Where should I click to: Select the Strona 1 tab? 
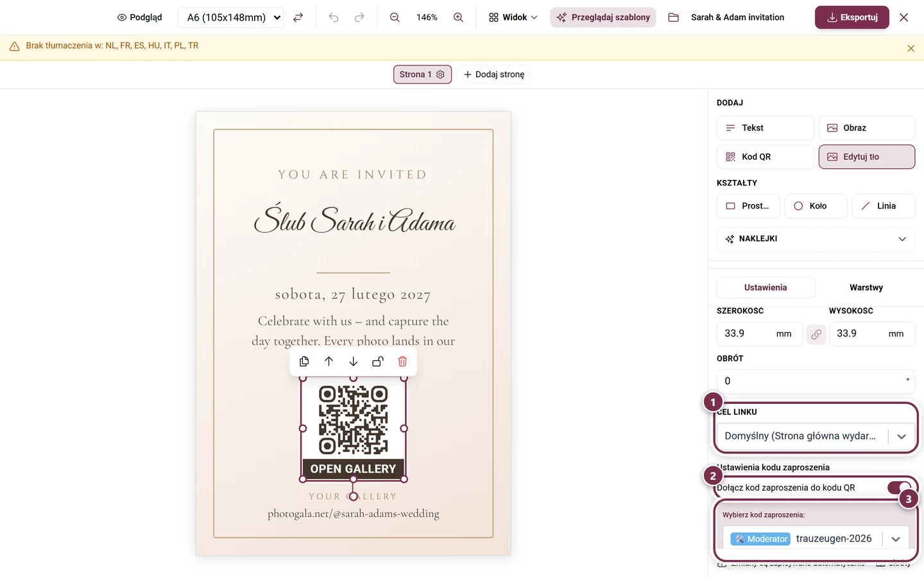coord(422,74)
